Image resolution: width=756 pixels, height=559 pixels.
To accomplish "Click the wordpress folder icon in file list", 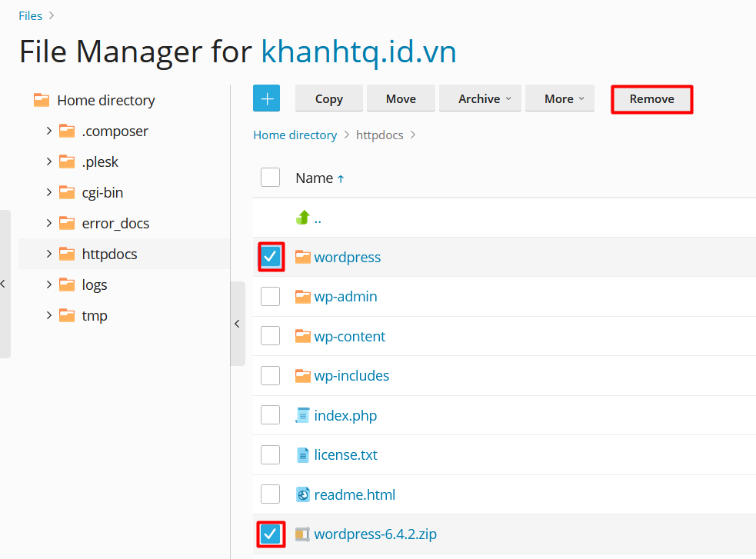I will pos(303,257).
